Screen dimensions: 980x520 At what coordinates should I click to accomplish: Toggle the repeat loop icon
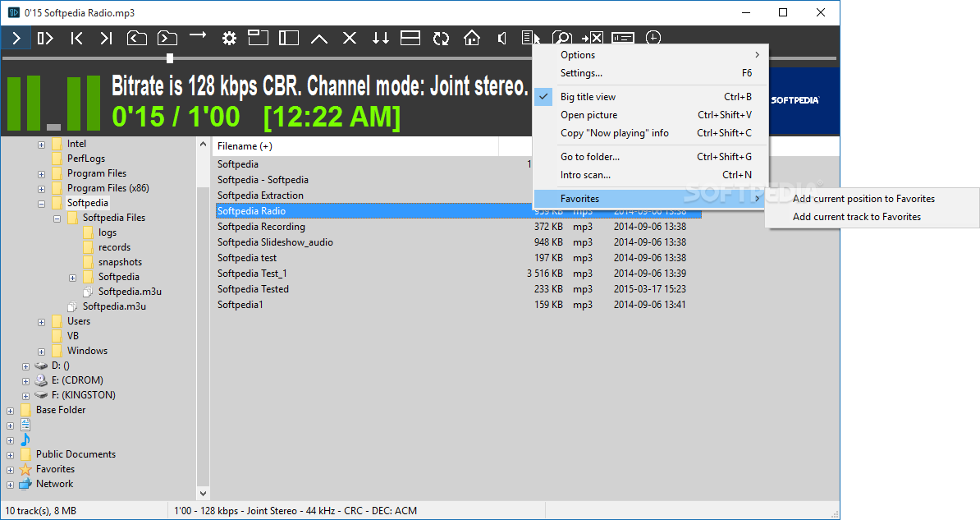click(x=441, y=38)
